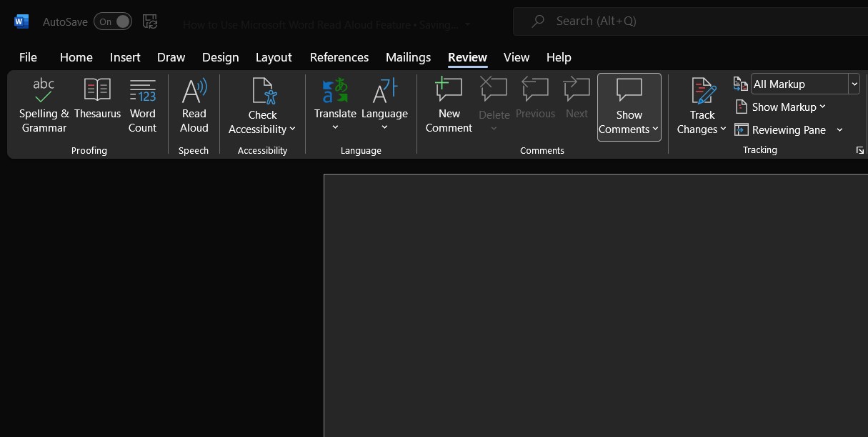Run Check Accessibility
Image resolution: width=868 pixels, height=437 pixels.
(x=262, y=105)
